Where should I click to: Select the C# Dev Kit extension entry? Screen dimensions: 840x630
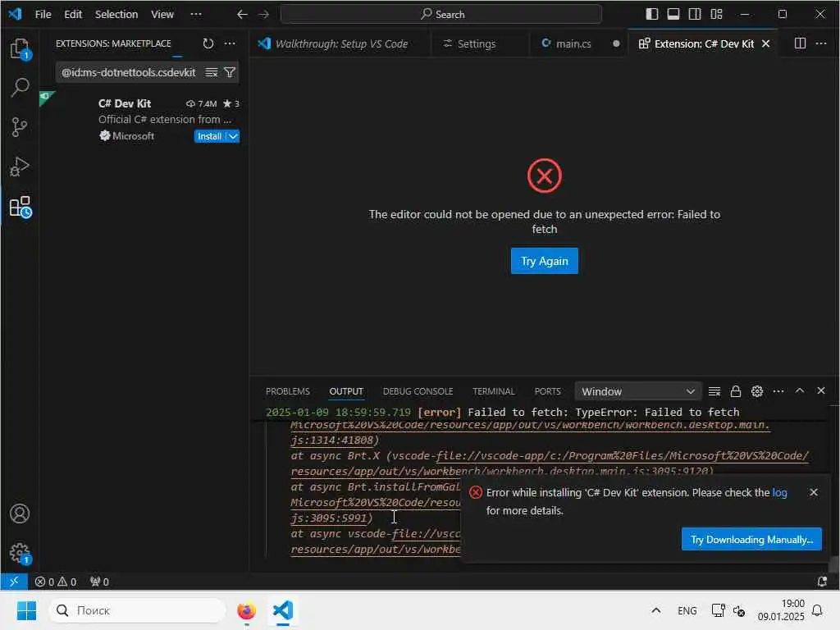(144, 120)
